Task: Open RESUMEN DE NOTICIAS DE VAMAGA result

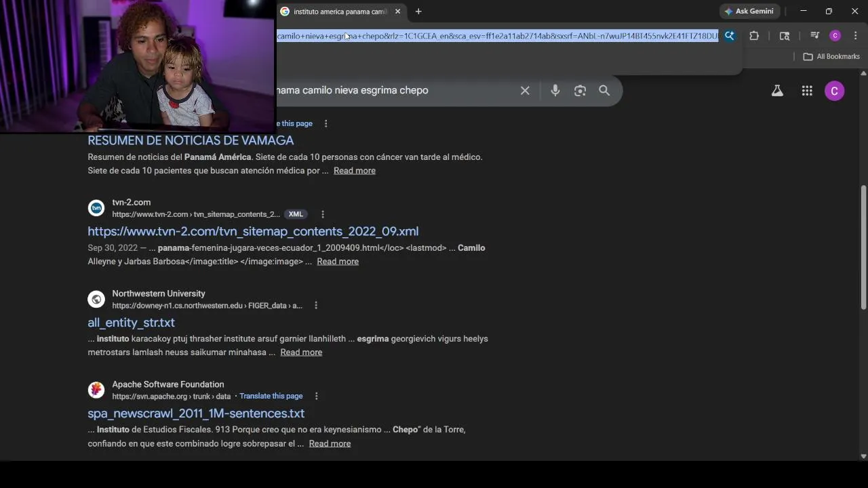Action: point(191,140)
